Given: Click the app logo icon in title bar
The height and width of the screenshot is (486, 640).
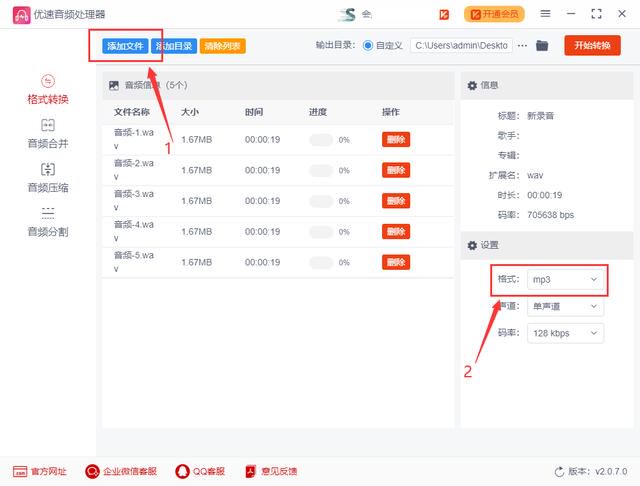Looking at the screenshot, I should 21,15.
